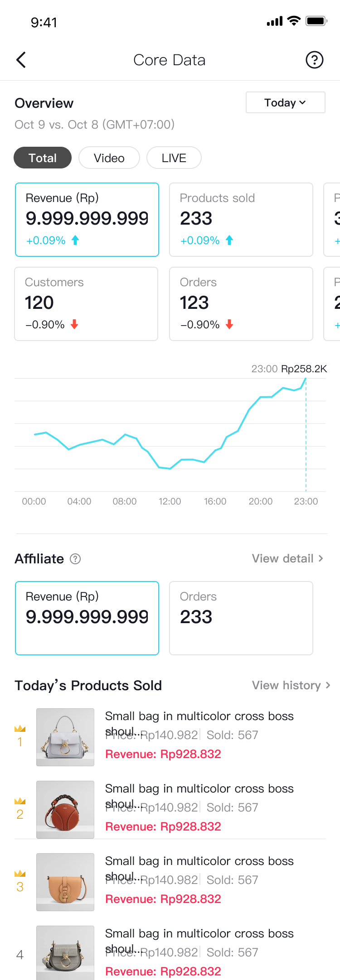This screenshot has width=340, height=980.
Task: Open the red round bag thumbnail
Action: 65,810
